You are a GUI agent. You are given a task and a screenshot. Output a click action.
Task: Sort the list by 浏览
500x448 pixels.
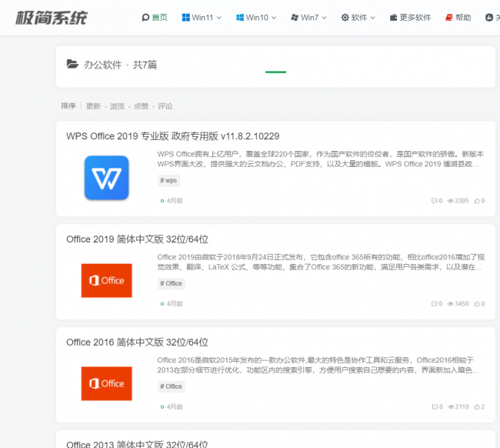tap(117, 106)
